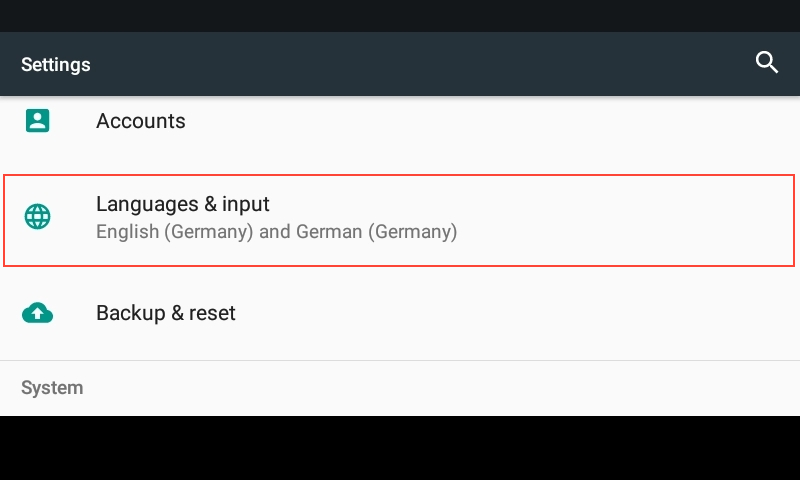Click the System section header
This screenshot has width=800, height=480.
[x=52, y=387]
